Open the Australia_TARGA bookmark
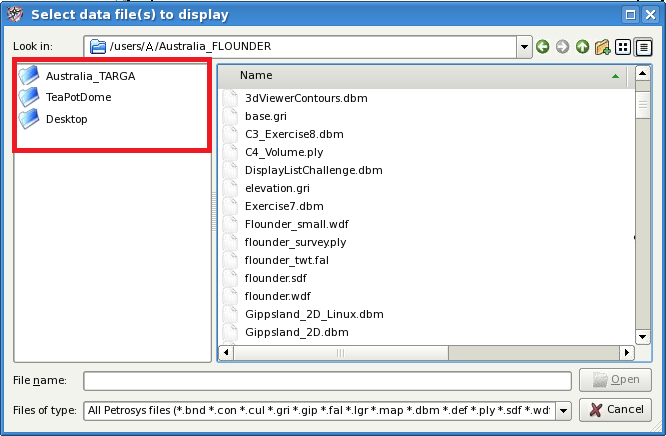This screenshot has height=436, width=666. pyautogui.click(x=90, y=75)
